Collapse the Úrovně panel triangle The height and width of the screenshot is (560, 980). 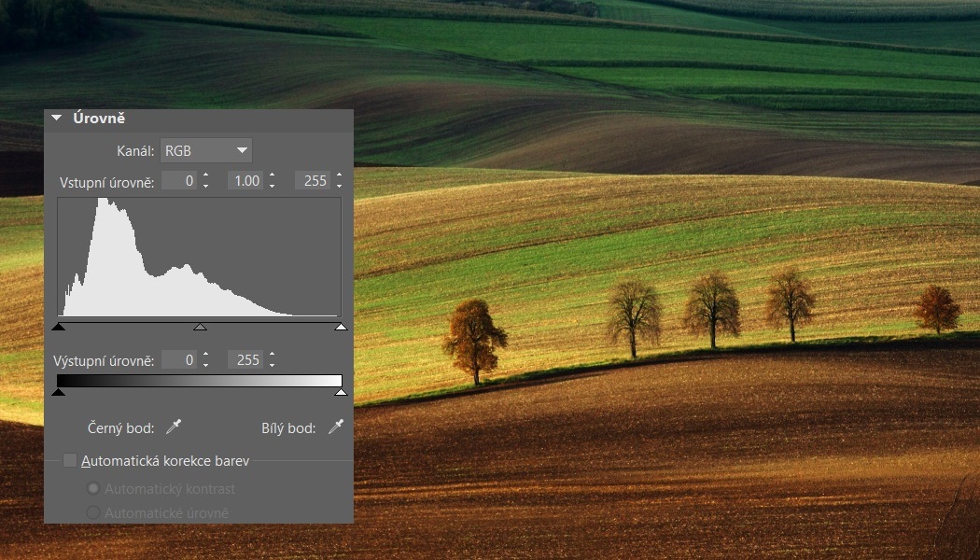click(57, 118)
